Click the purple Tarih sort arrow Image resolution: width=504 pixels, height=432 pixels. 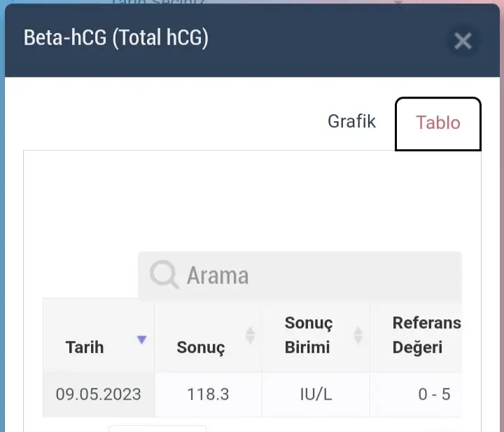point(142,340)
